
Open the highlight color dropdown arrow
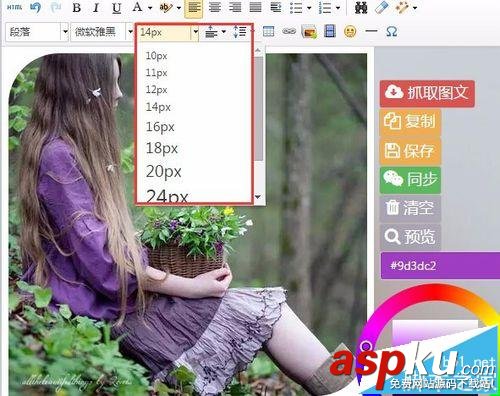click(x=179, y=8)
